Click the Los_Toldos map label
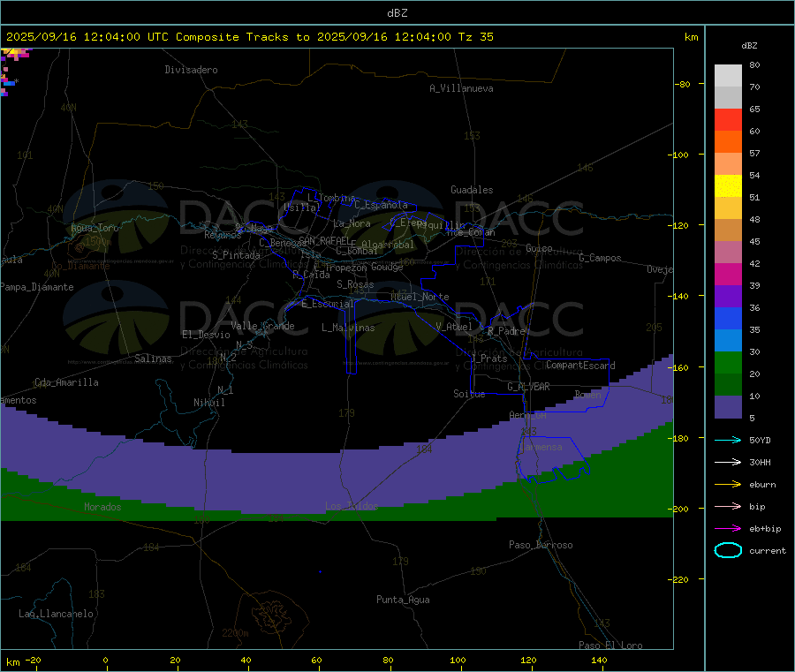The image size is (795, 672). pos(352,506)
